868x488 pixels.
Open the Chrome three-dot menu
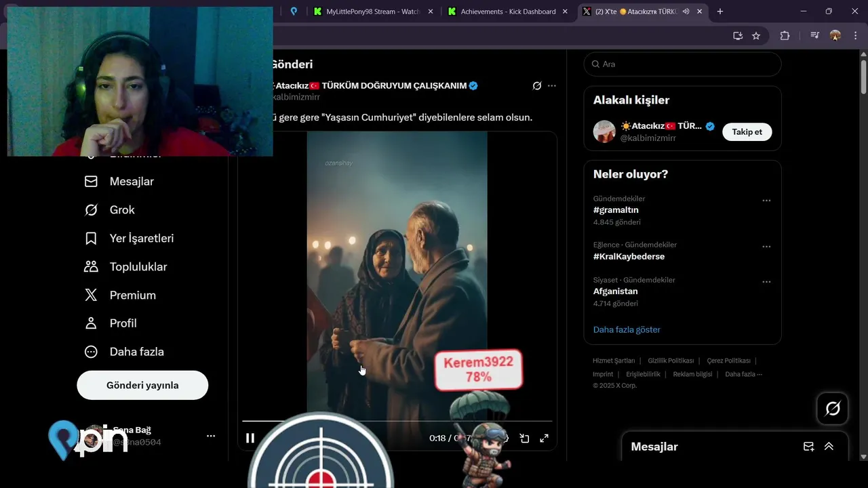point(854,36)
